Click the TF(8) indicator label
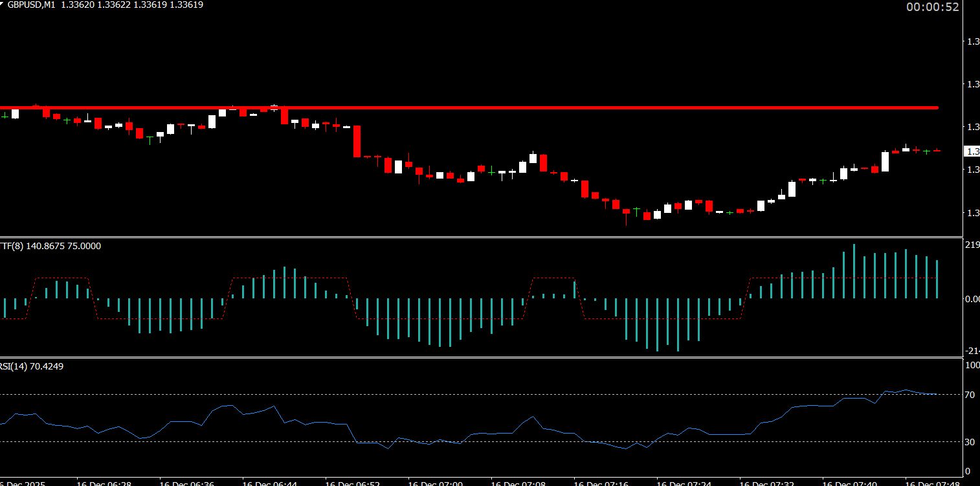The image size is (980, 486). pos(50,246)
